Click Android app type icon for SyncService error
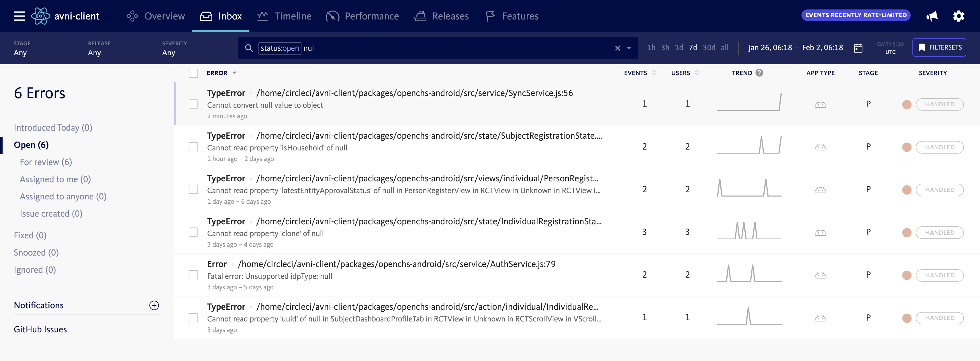The height and width of the screenshot is (361, 980). click(x=820, y=104)
